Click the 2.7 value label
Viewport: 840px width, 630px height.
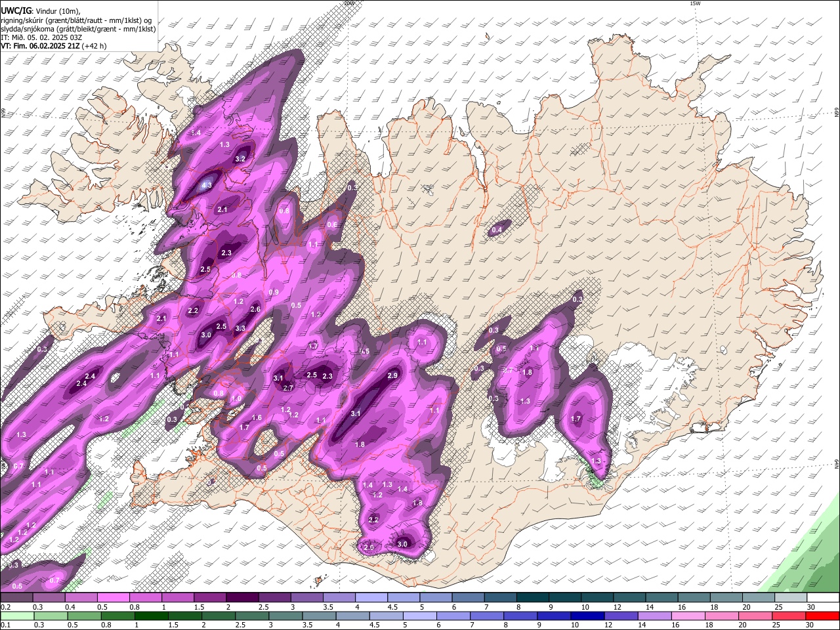(x=287, y=388)
